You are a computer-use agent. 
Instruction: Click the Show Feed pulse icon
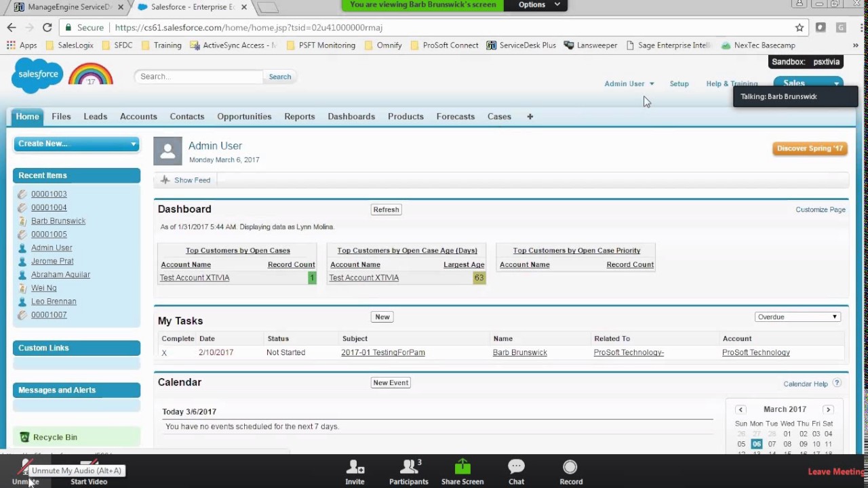click(x=165, y=180)
